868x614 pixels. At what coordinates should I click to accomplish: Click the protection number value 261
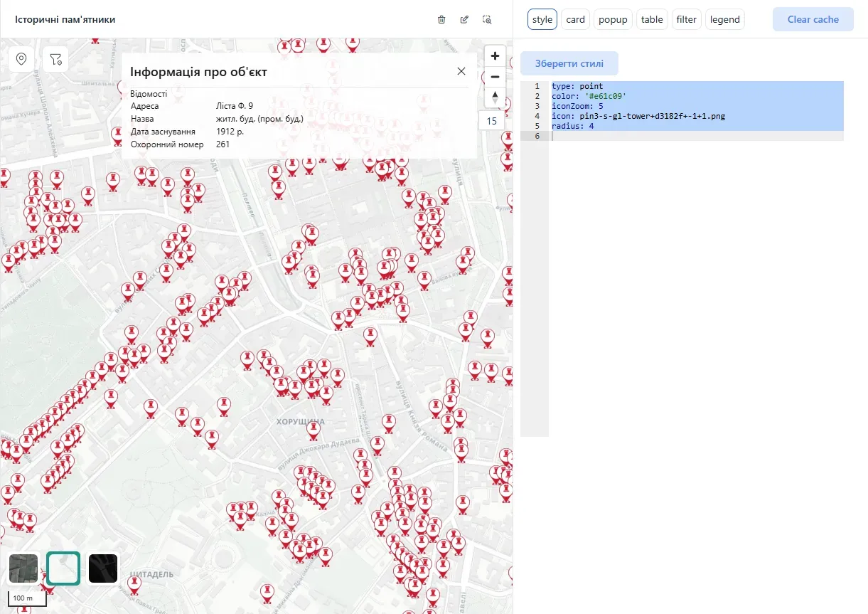(223, 144)
